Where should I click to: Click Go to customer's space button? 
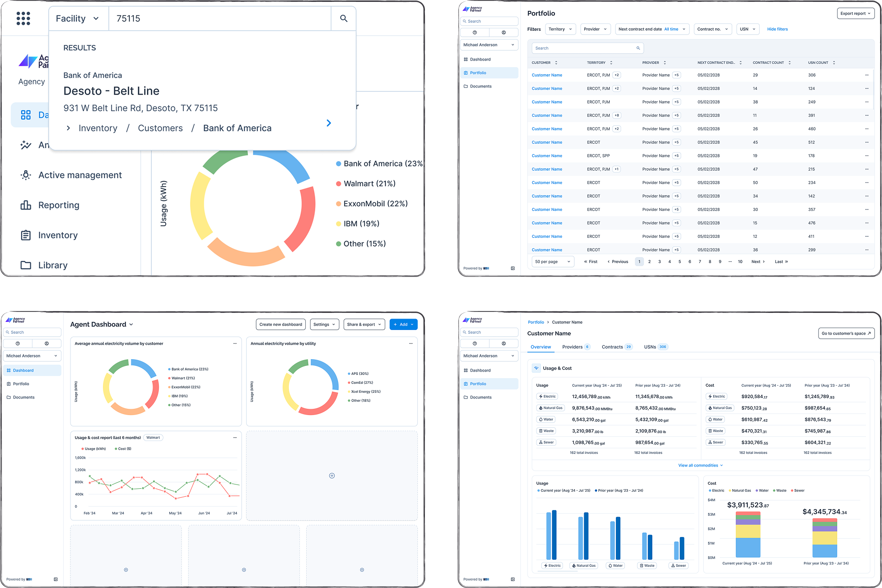coord(847,333)
